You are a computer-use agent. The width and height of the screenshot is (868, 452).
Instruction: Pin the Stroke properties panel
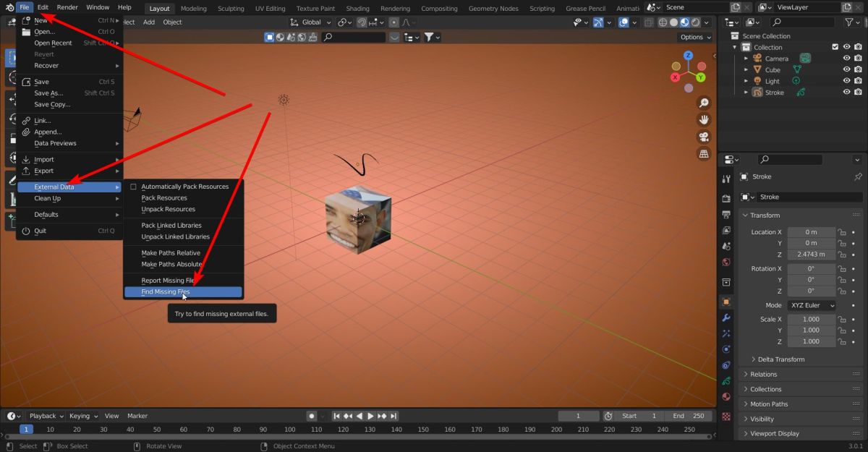(x=858, y=176)
